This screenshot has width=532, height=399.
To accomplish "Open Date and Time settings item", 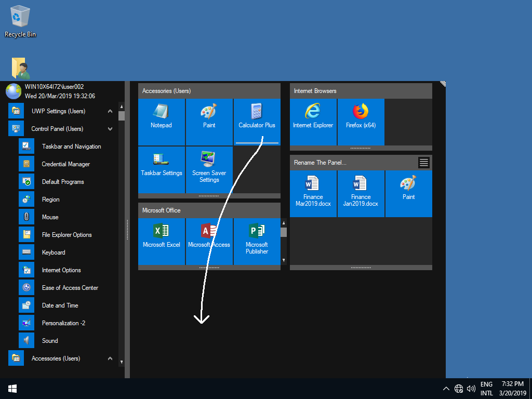I will point(60,305).
